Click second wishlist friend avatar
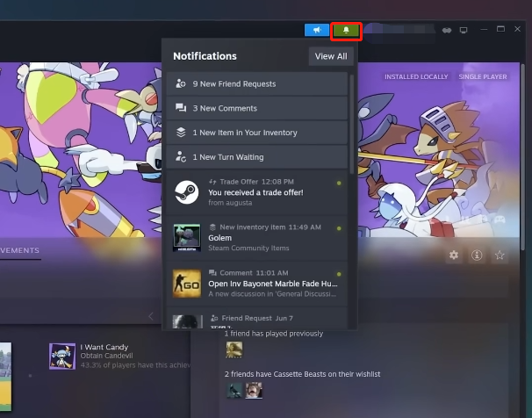This screenshot has height=418, width=532. pos(254,391)
